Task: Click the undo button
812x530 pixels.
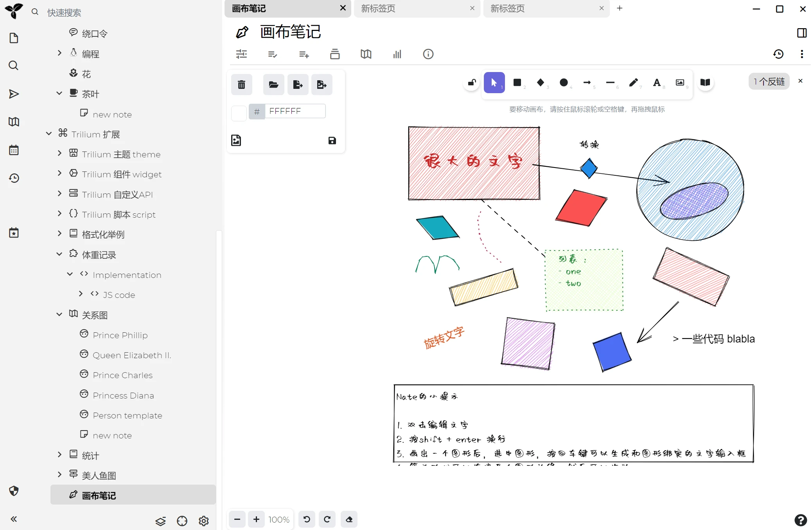Action: point(307,519)
